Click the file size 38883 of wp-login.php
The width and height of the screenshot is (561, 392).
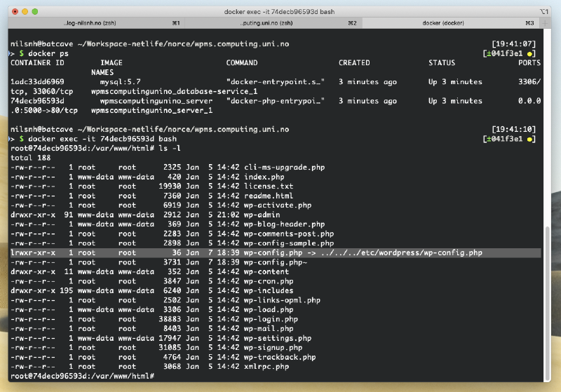170,319
